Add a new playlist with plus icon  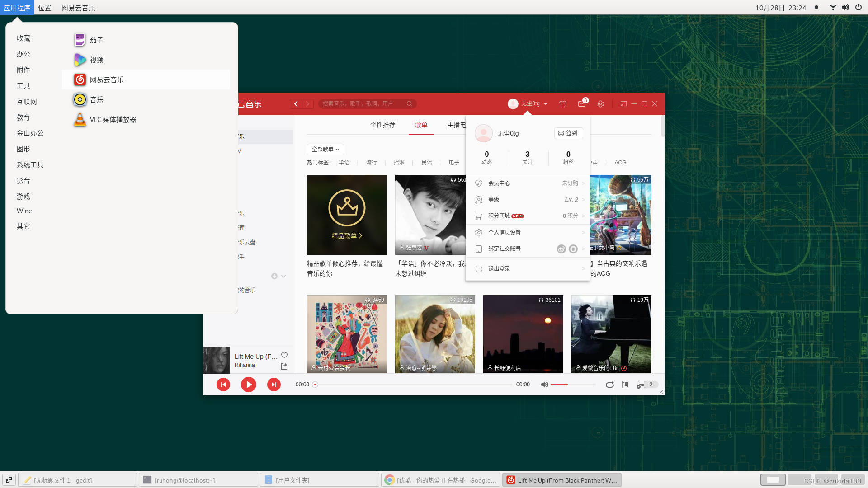click(274, 276)
